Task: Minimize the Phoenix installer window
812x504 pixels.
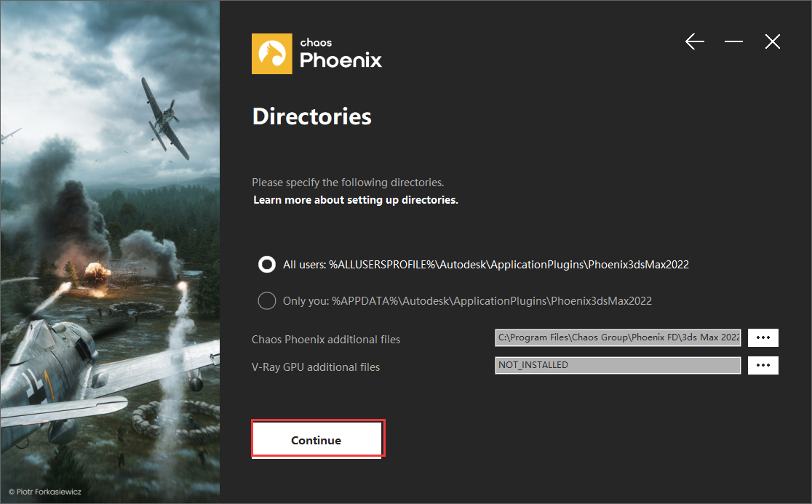Action: pos(733,42)
